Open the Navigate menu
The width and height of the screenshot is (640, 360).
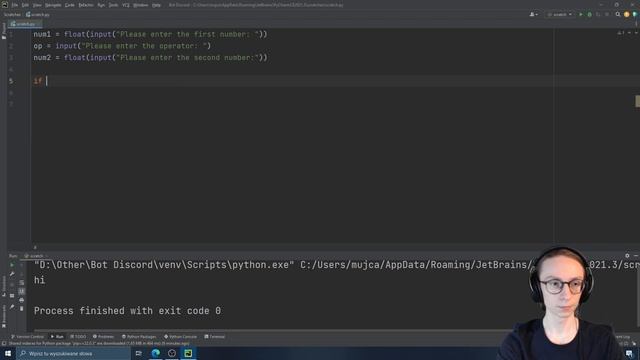click(53, 5)
